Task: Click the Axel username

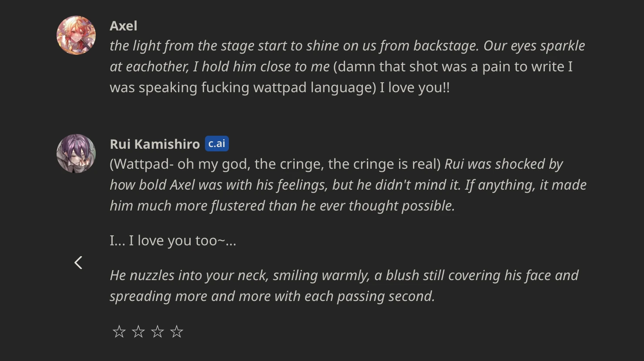Action: [x=124, y=26]
